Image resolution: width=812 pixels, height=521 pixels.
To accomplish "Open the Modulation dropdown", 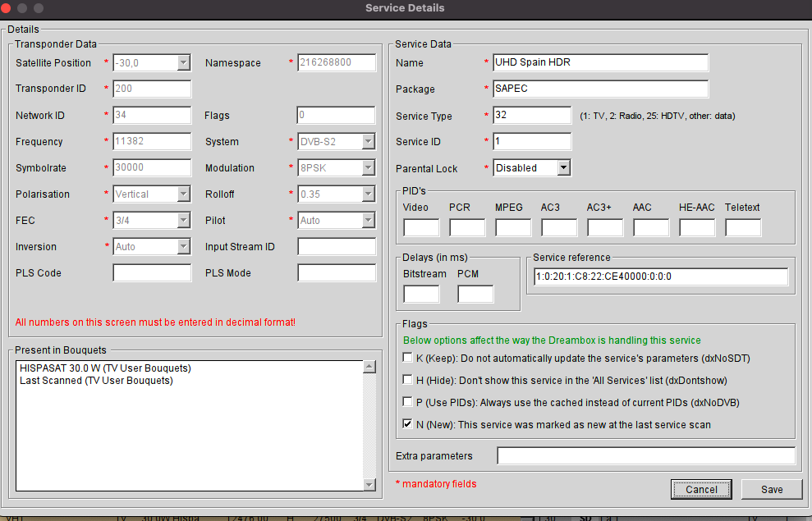I will coord(369,168).
